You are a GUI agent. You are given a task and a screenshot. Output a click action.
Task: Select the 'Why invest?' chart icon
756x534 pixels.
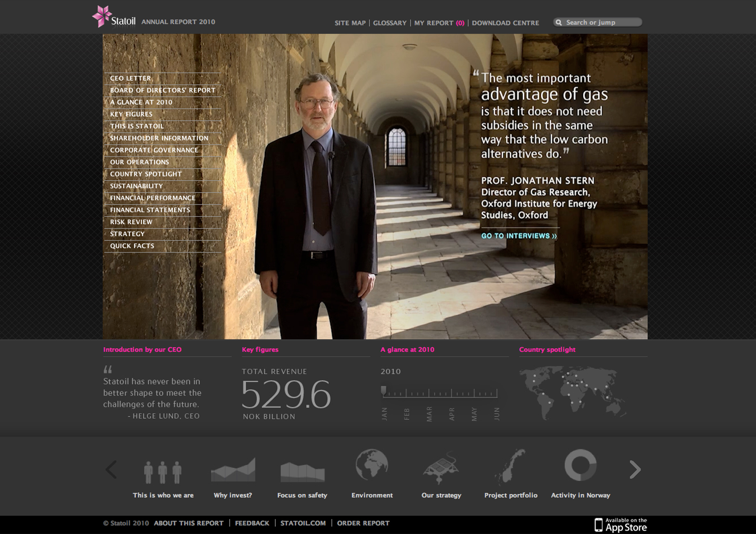point(233,469)
